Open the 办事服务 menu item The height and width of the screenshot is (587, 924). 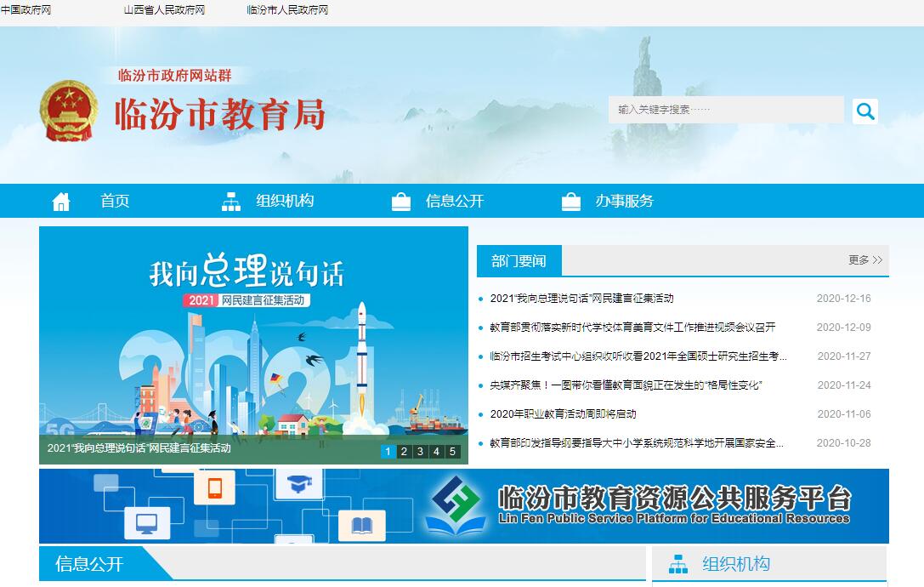[624, 202]
